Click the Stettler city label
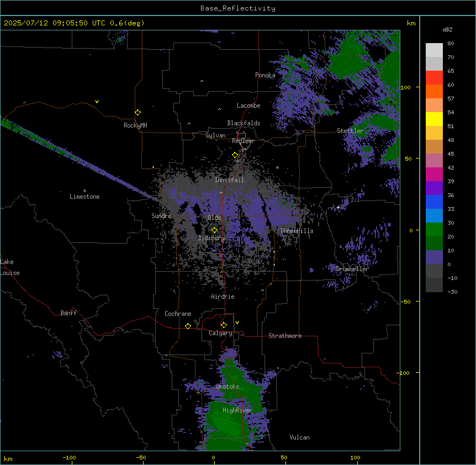Screen dimensions: 476x465 click(350, 131)
